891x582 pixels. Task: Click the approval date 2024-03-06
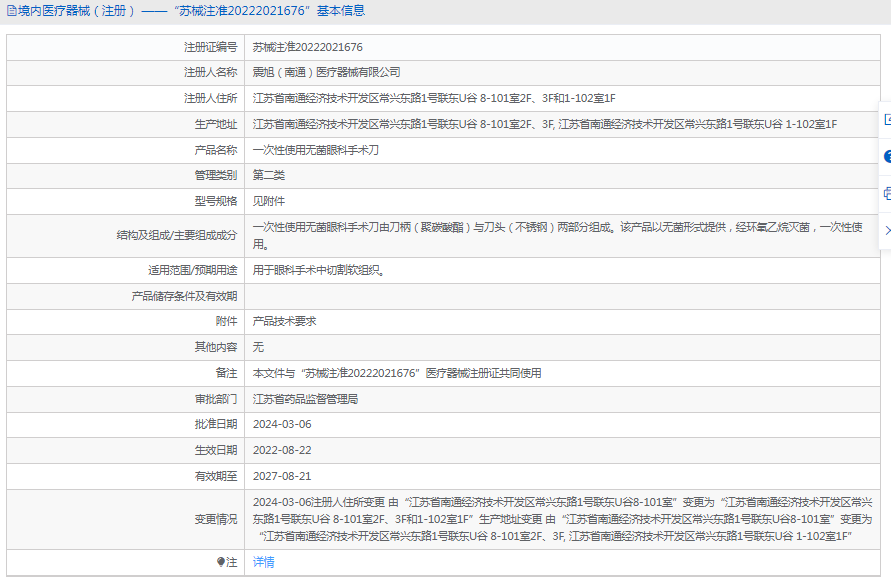(x=282, y=424)
